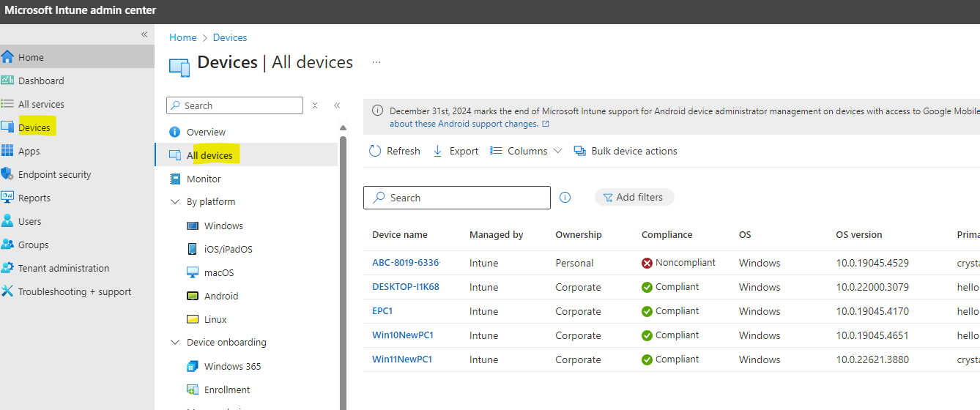Click the Troubleshooting + support wrench icon
The height and width of the screenshot is (410, 980).
click(7, 291)
